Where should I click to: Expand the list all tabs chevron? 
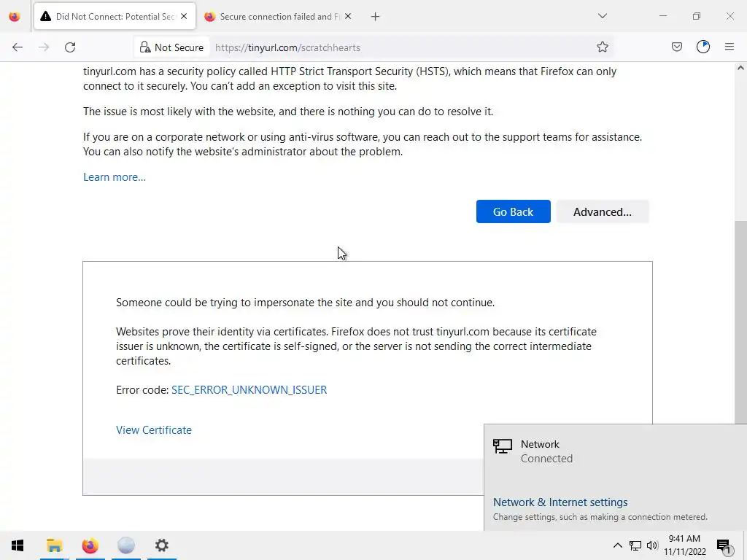[x=602, y=16]
